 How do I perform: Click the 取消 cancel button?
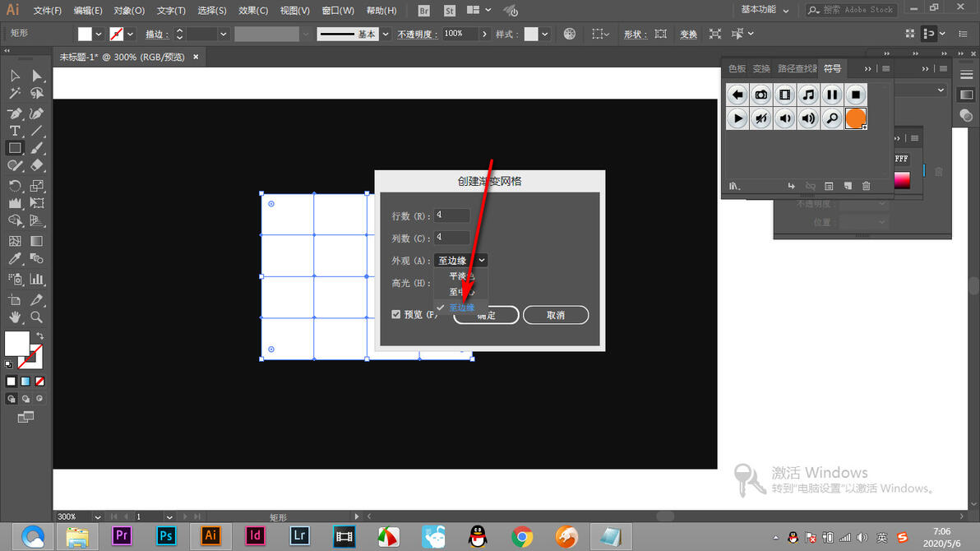(556, 315)
